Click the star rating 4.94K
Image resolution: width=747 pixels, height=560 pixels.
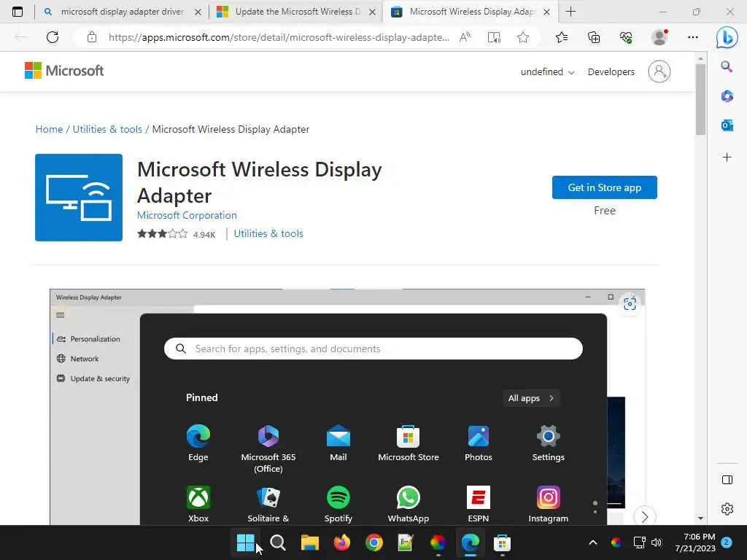tap(177, 234)
